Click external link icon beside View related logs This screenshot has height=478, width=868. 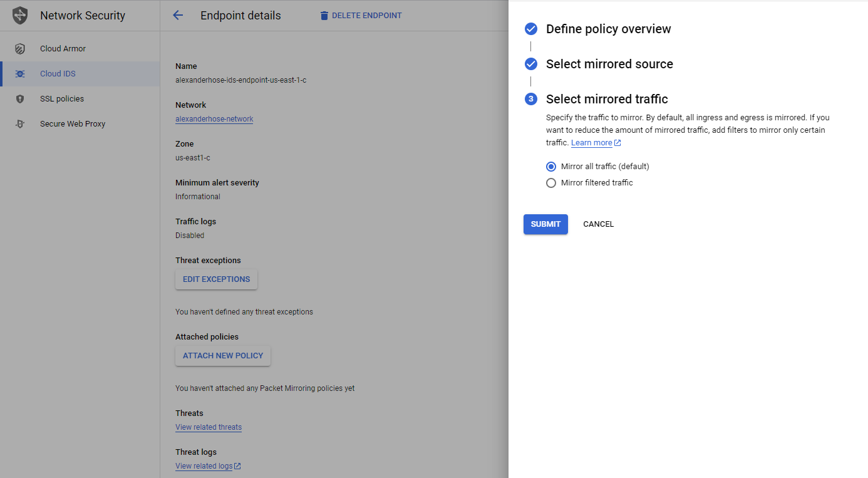[x=237, y=466]
